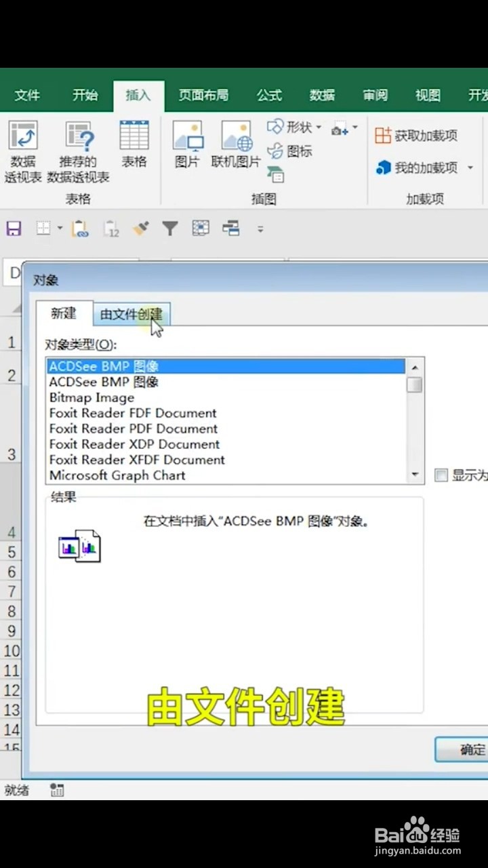Image resolution: width=488 pixels, height=868 pixels.
Task: Click object list scroll down arrow
Action: [x=415, y=475]
